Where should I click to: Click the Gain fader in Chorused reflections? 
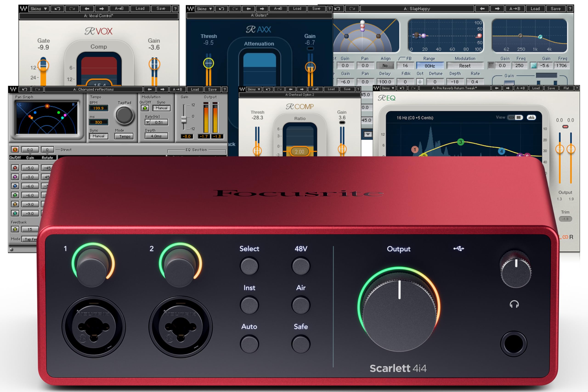point(184,119)
